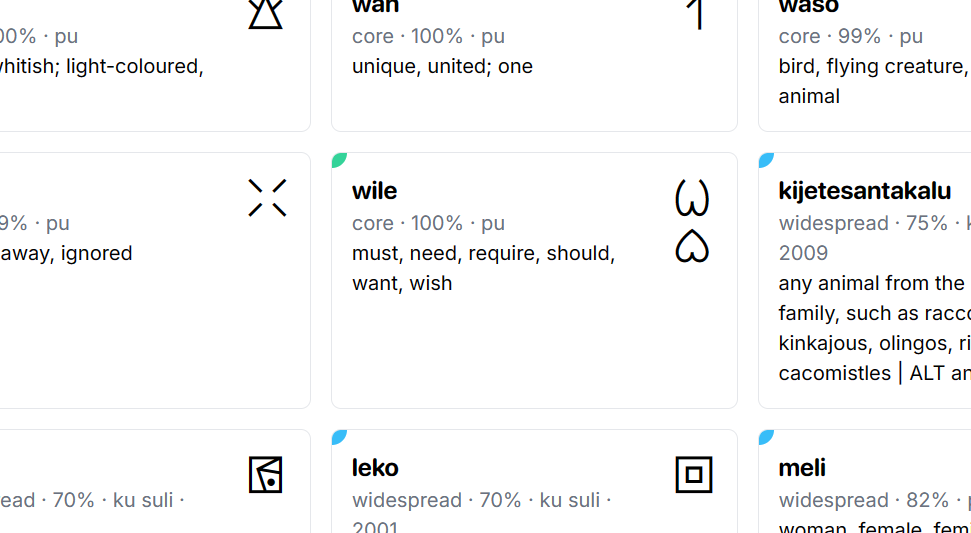Click the square-in-square leko glyph
Screen dimensions: 971x533
694,475
